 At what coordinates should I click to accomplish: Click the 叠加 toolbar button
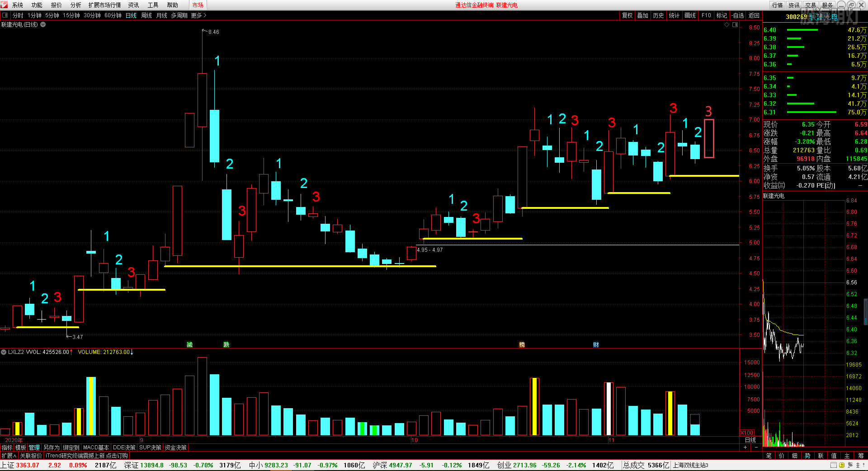643,15
